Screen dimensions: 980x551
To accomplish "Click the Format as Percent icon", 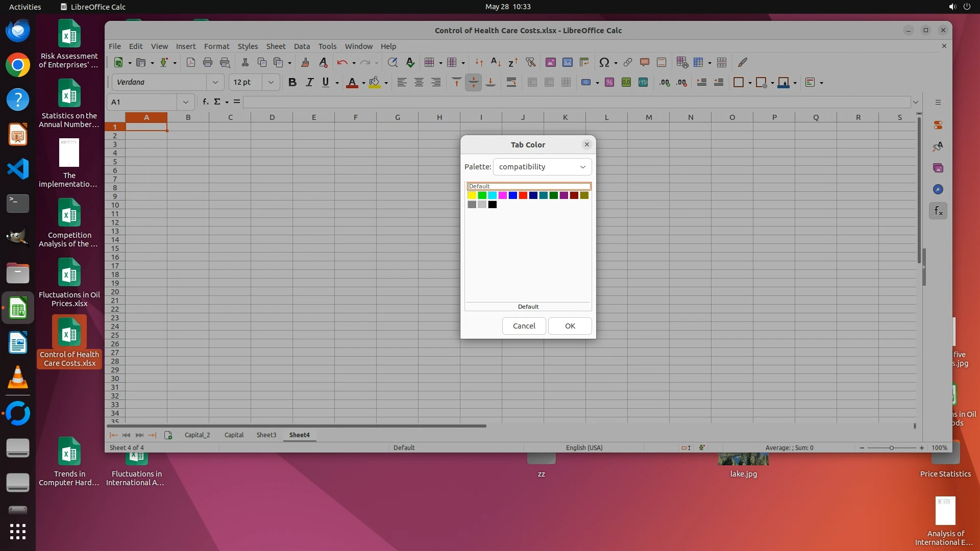I will click(609, 82).
